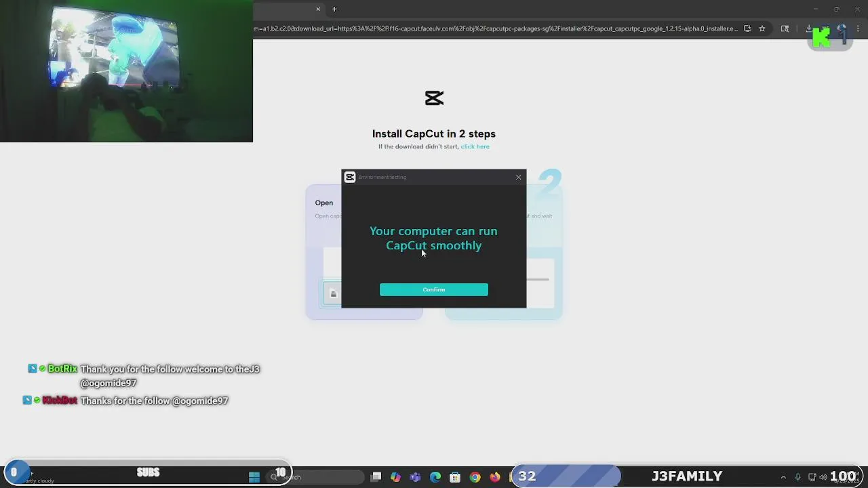This screenshot has width=868, height=488.
Task: Open a new browser tab
Action: (x=334, y=9)
